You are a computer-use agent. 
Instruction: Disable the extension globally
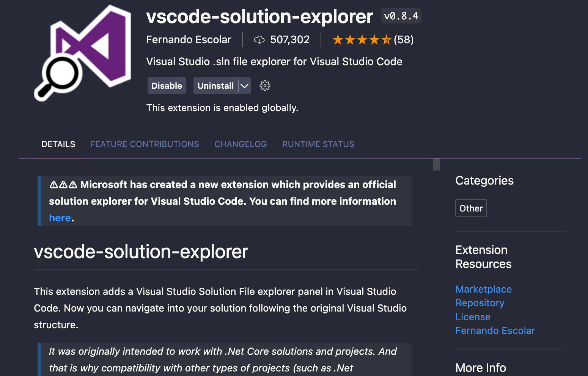click(167, 86)
